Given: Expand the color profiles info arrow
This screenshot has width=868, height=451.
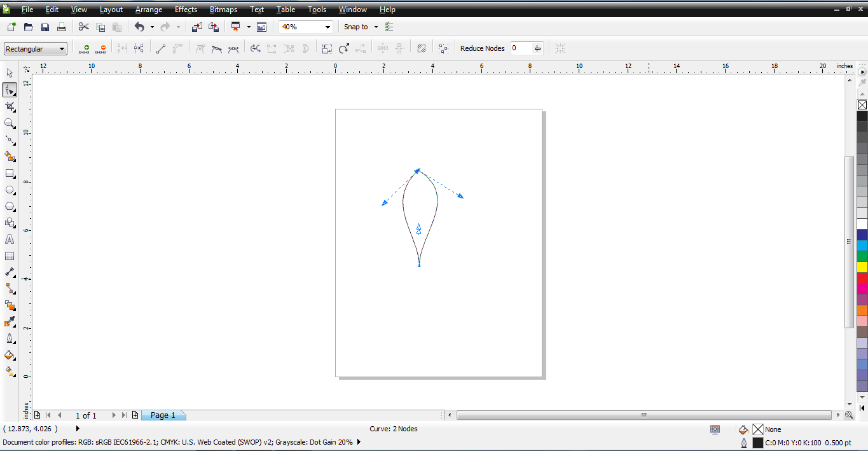Looking at the screenshot, I should click(359, 441).
